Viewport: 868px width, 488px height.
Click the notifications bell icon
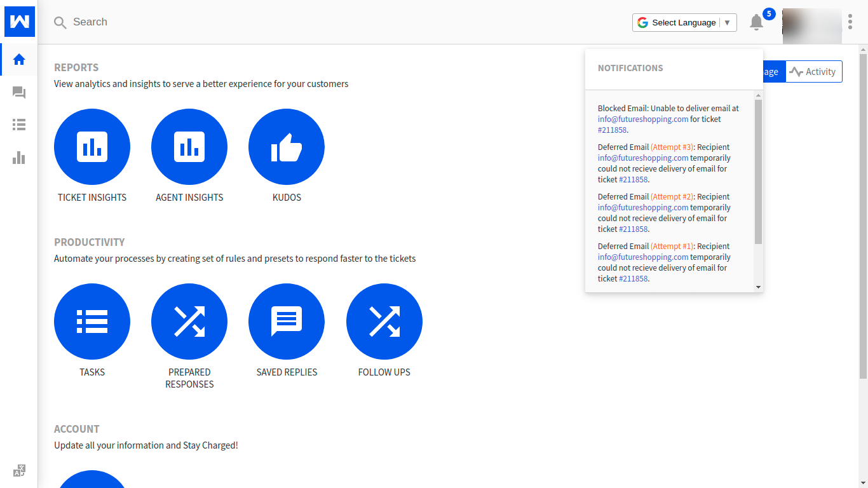(756, 23)
